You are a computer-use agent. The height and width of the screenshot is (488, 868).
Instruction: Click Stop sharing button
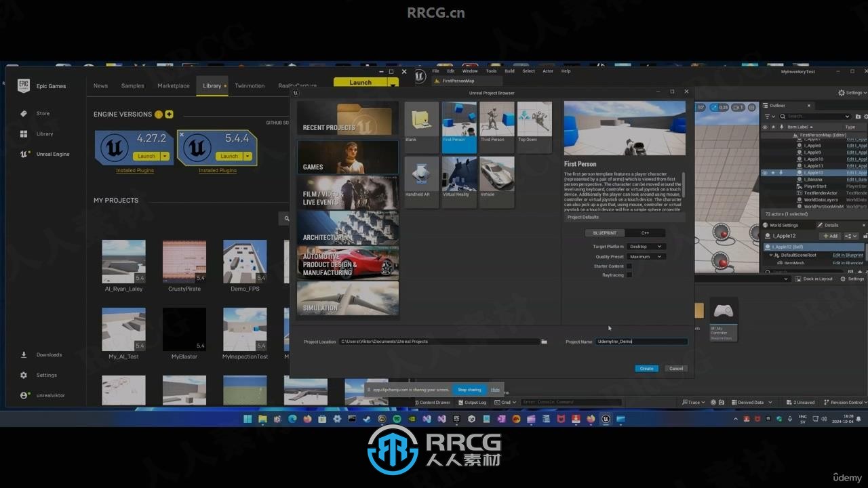tap(469, 390)
